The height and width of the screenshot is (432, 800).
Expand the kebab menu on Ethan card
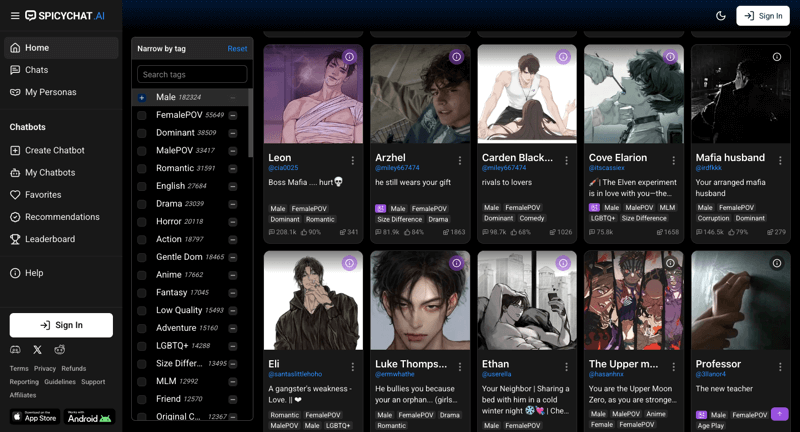click(x=566, y=367)
